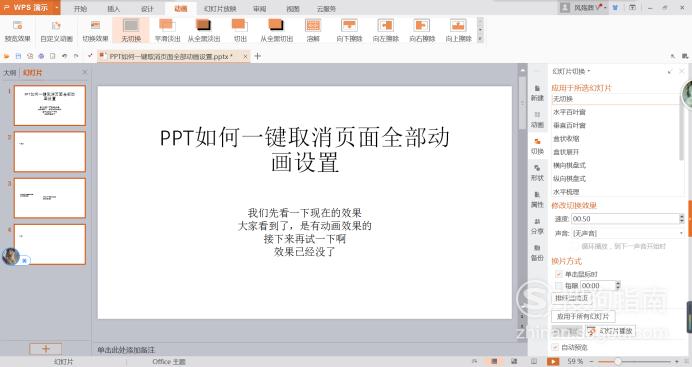
Task: Open the WPS 演示 application menu dropdown
Action: (57, 7)
